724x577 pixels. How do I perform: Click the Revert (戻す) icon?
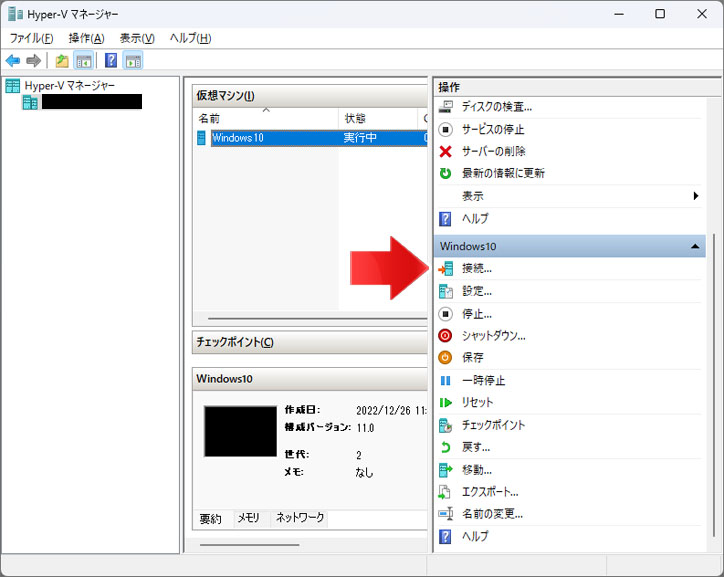tap(445, 447)
